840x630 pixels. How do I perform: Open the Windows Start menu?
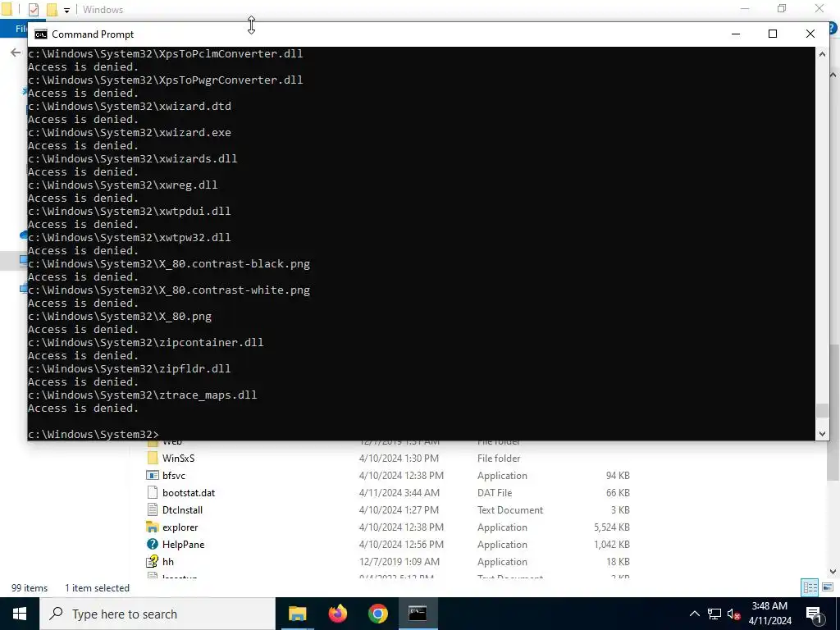click(x=20, y=614)
